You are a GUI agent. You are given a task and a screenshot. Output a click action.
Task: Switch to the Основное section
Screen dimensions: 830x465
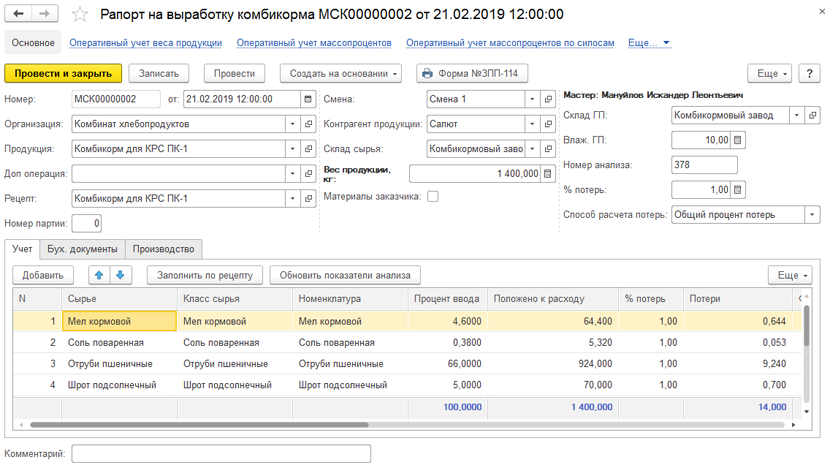click(33, 43)
